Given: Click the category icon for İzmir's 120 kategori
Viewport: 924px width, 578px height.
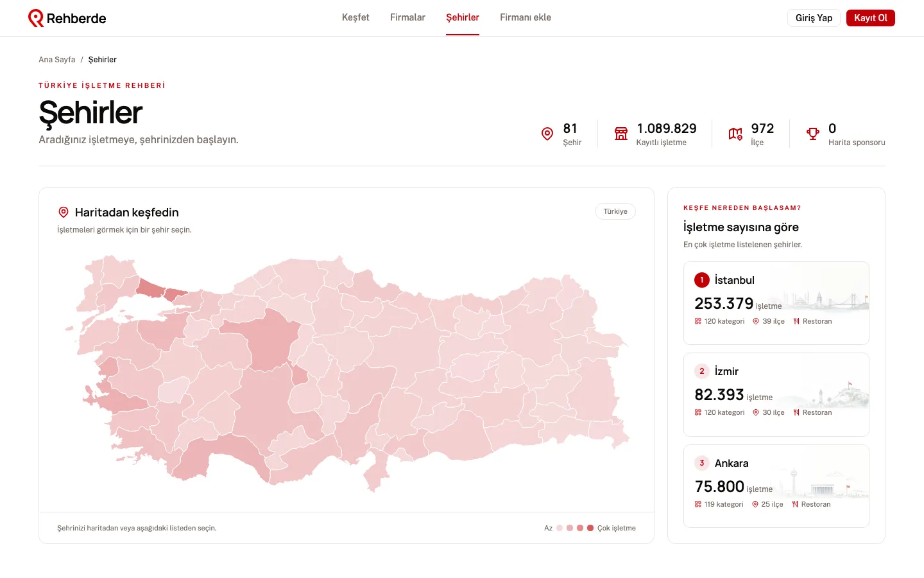Looking at the screenshot, I should [698, 412].
